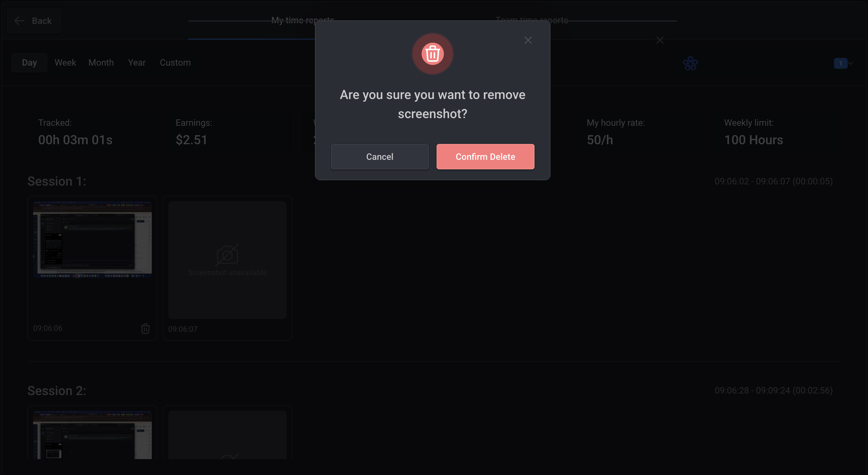Viewport: 868px width, 475px height.
Task: Close the remove screenshot dialog
Action: 528,40
